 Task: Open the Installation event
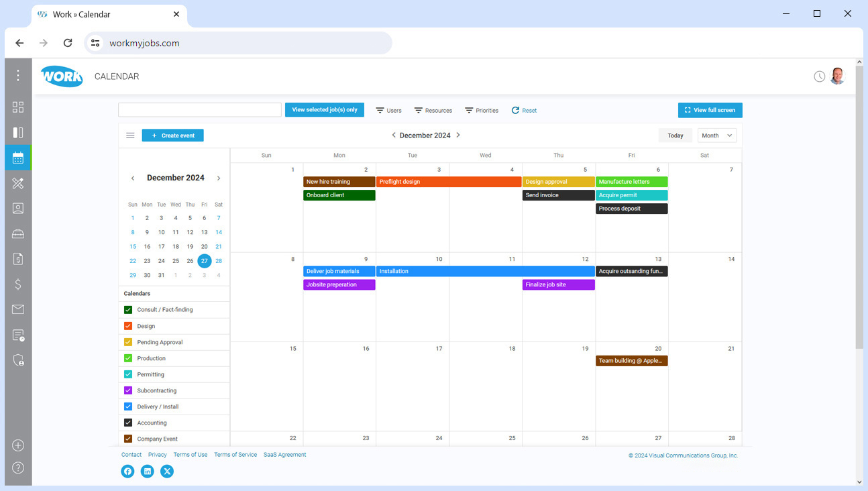(486, 271)
